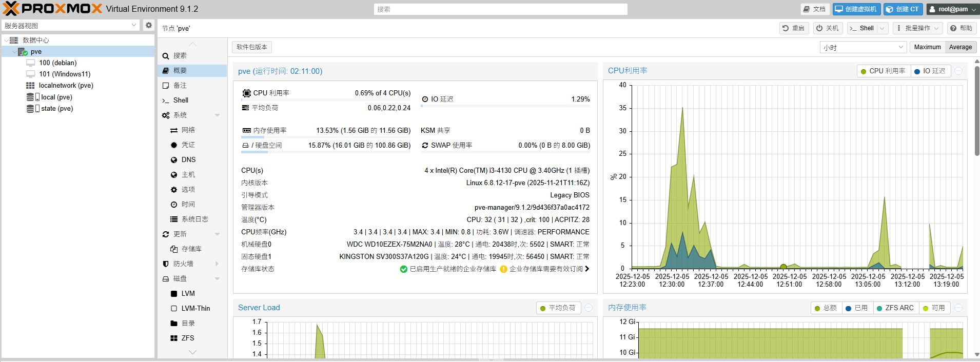The width and height of the screenshot is (980, 362).
Task: Open the server view settings gear
Action: (149, 25)
